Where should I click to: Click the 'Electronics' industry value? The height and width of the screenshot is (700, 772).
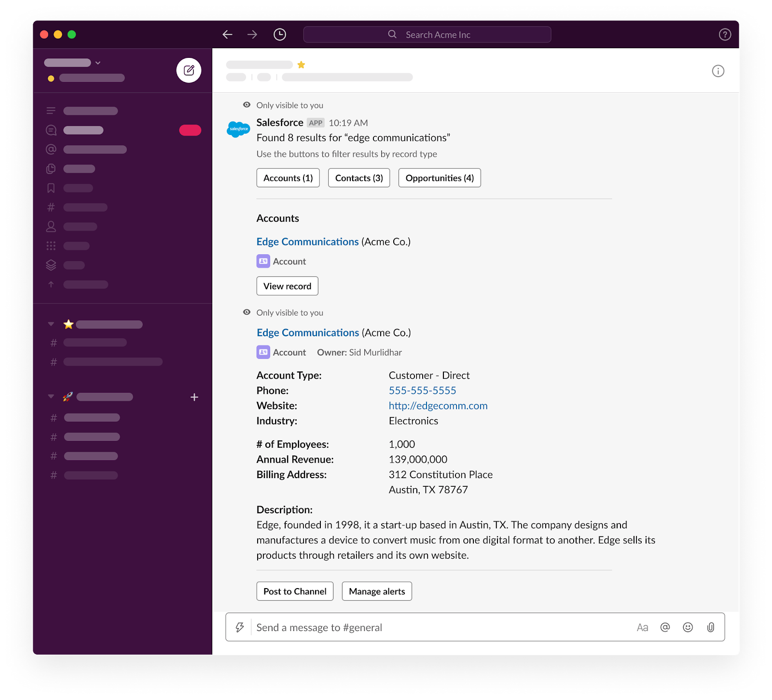(x=414, y=421)
